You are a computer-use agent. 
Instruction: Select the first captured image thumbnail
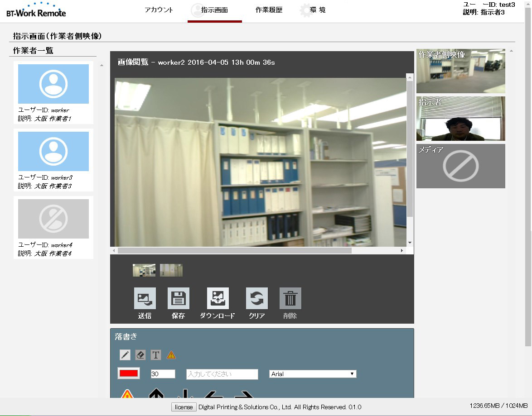144,270
